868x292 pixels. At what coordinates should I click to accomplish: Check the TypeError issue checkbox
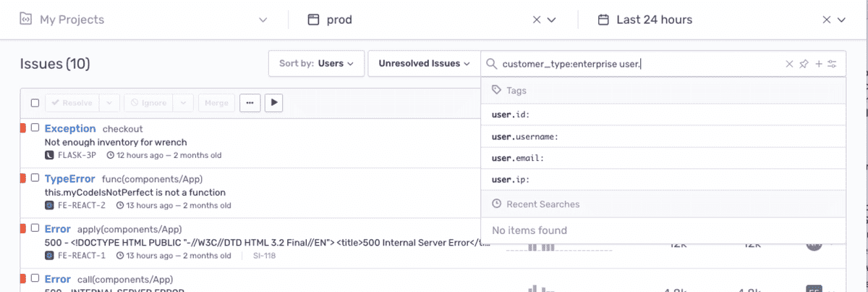pyautogui.click(x=35, y=178)
